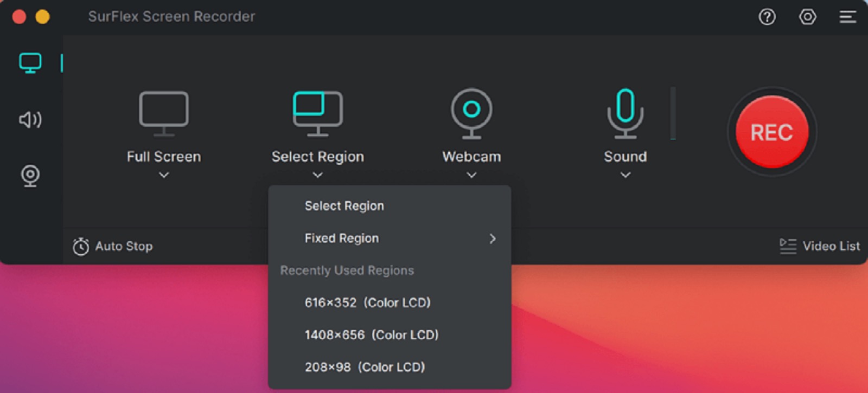Expand the Full Screen dropdown chevron
This screenshot has height=393, width=868.
[x=164, y=175]
